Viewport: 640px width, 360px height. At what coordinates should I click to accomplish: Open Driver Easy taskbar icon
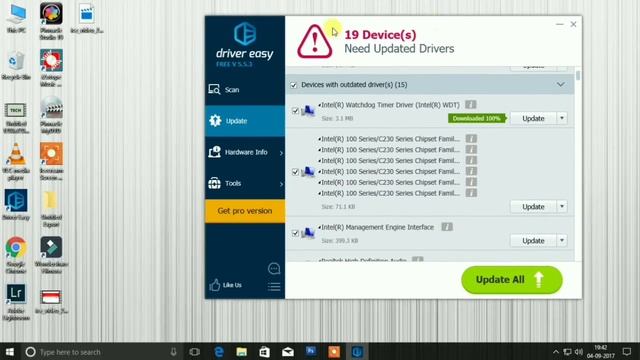[x=357, y=352]
